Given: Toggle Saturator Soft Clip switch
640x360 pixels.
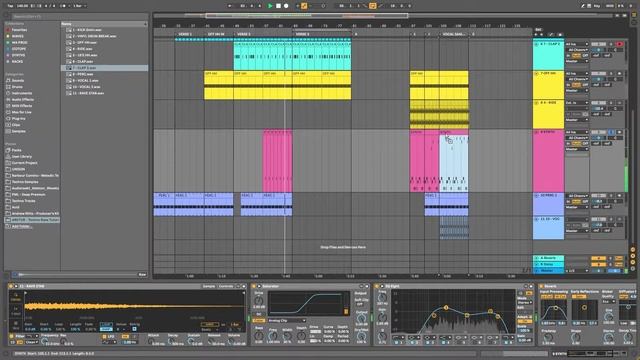Looking at the screenshot, I should [360, 304].
